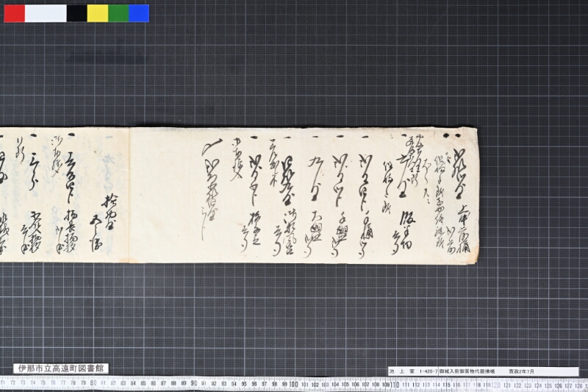Click the 寛政2年7月 date on caption

coord(521,371)
